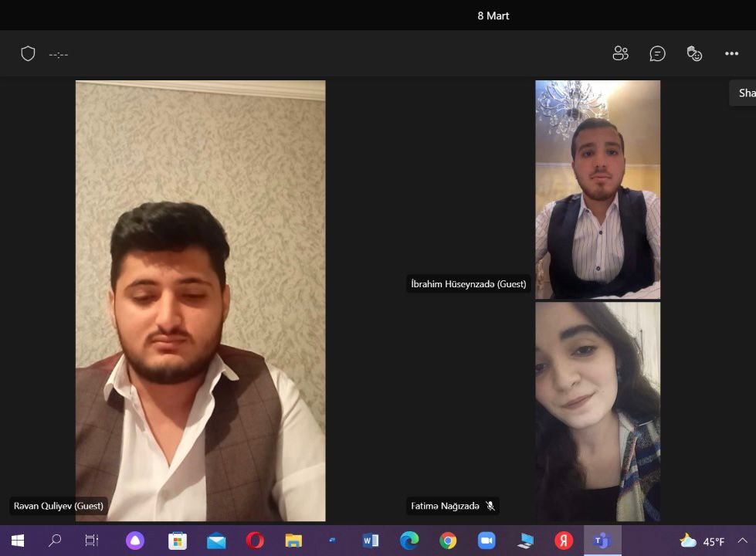
Task: Select Fatimə Nağızadə's video tile
Action: point(598,412)
